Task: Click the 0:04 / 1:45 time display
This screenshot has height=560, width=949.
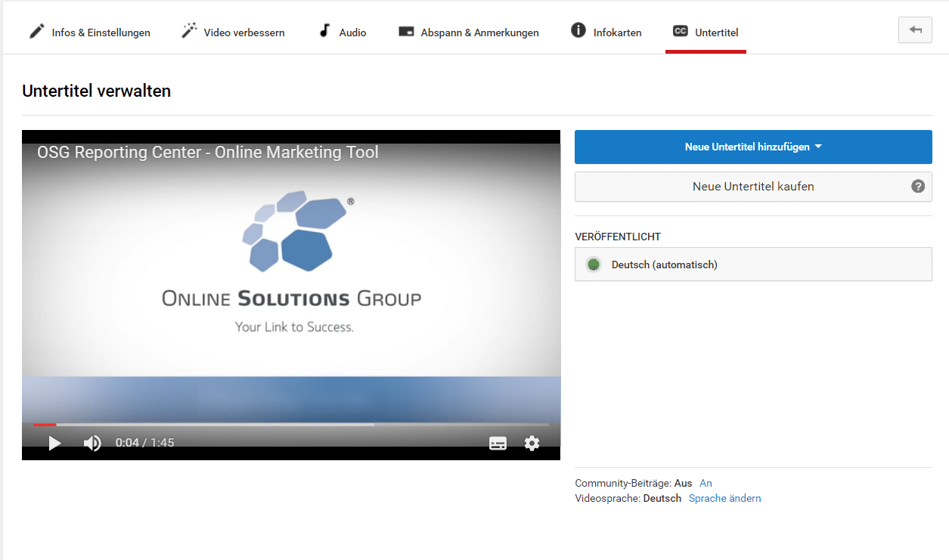Action: (x=144, y=443)
